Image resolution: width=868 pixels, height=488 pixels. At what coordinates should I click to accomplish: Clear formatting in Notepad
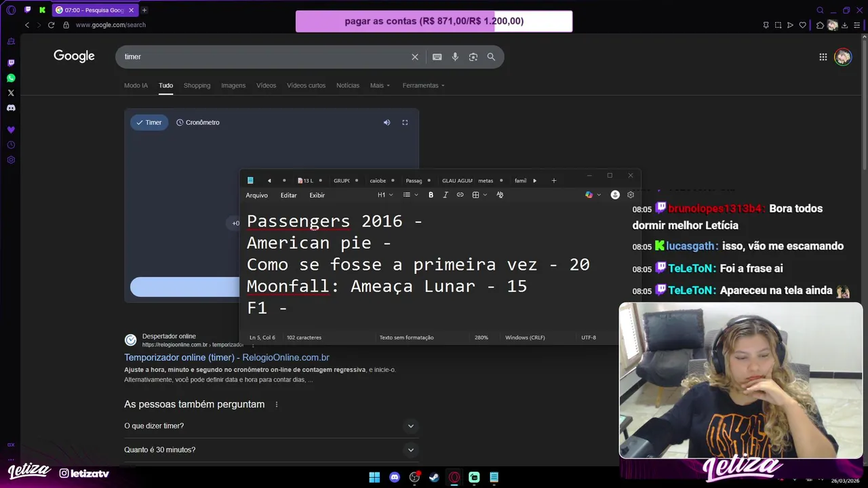point(500,195)
